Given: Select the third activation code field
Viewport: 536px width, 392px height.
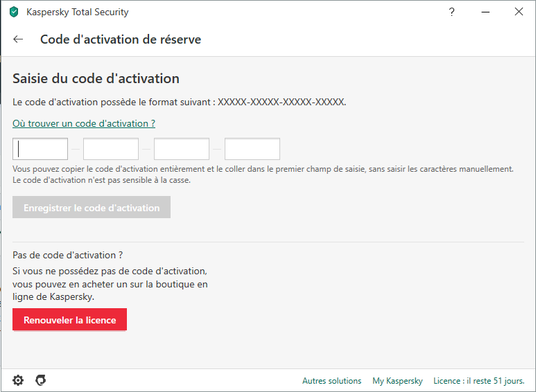Looking at the screenshot, I should click(182, 149).
